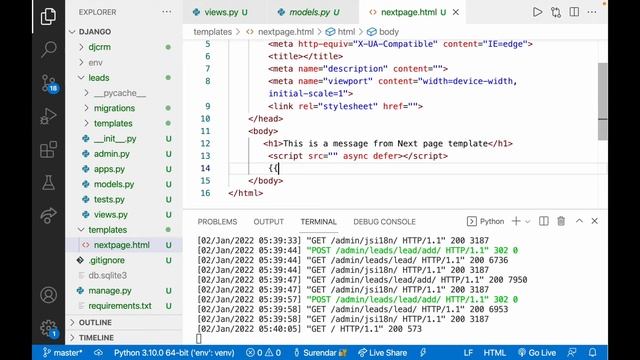Close the terminal panel
Screen dimensions: 640x360
(594, 221)
